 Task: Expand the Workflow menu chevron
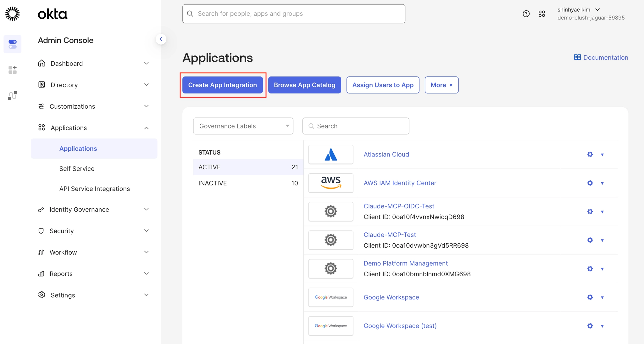pyautogui.click(x=146, y=252)
